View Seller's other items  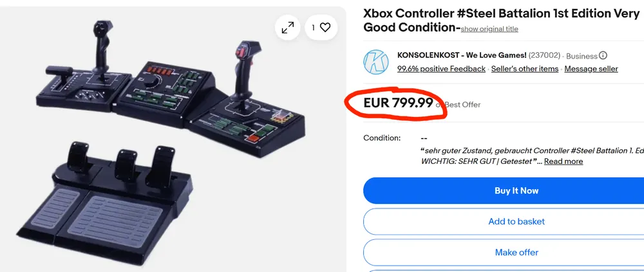(x=524, y=69)
